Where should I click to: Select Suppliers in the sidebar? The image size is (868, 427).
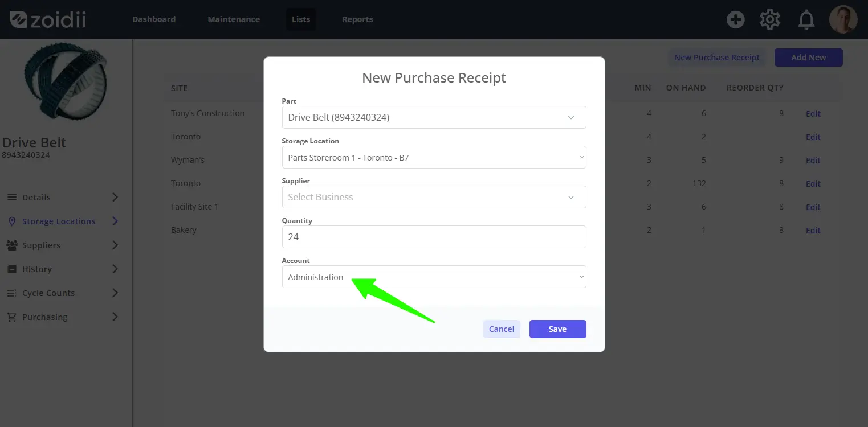tap(41, 245)
